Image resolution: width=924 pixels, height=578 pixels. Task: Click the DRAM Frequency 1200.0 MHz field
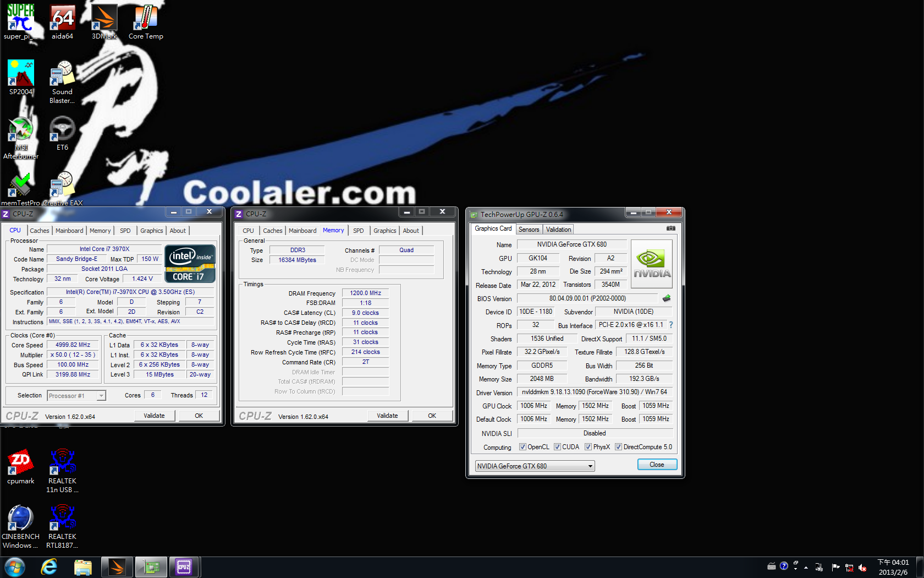tap(366, 293)
